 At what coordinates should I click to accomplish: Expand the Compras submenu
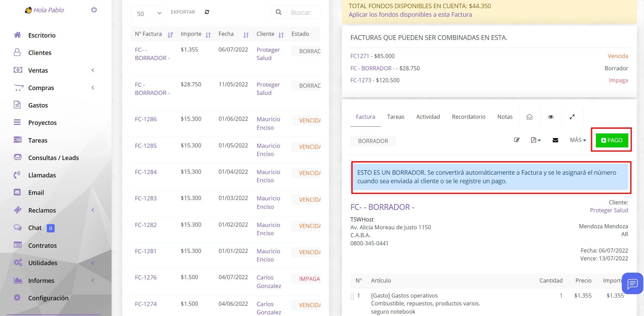[93, 87]
